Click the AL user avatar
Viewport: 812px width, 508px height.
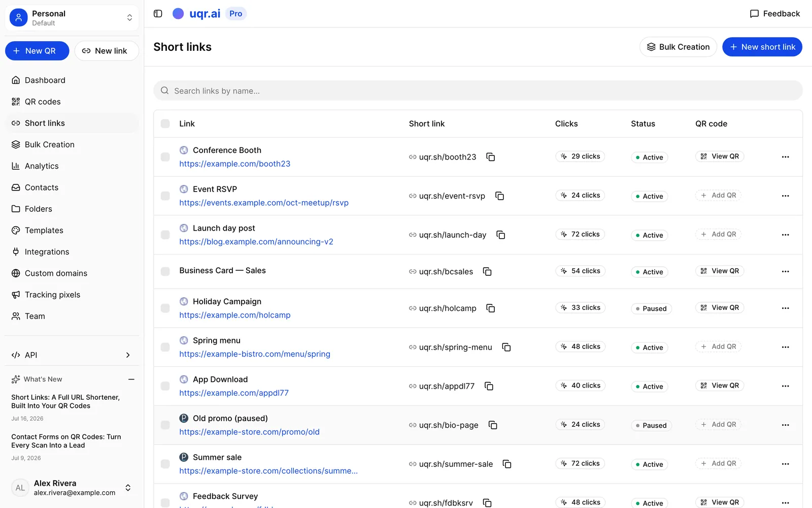coord(20,488)
